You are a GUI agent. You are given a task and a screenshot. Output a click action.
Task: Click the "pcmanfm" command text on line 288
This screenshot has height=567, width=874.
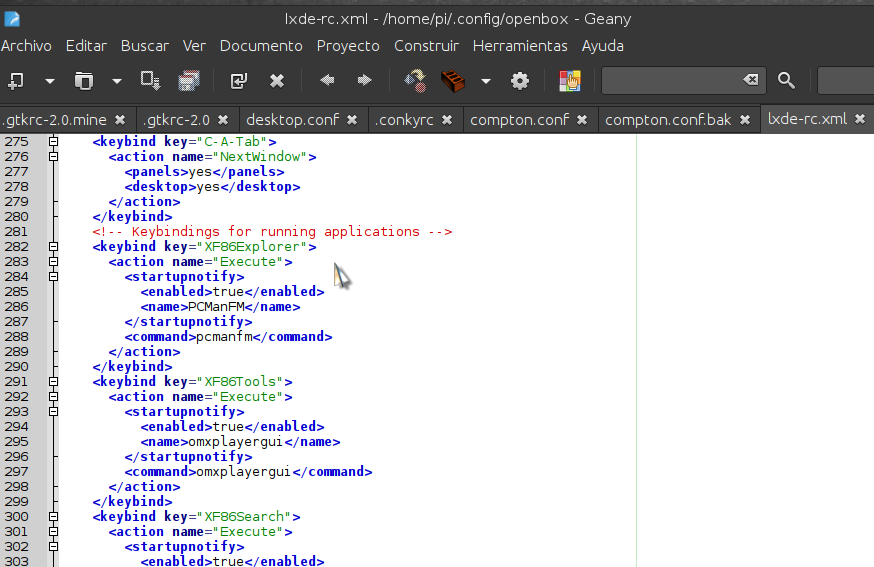tap(224, 337)
